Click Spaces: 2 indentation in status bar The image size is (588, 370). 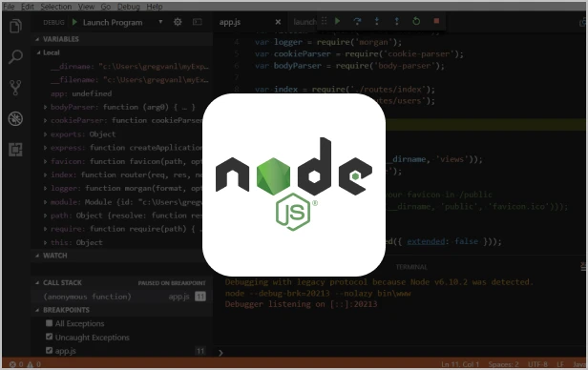[x=503, y=364]
